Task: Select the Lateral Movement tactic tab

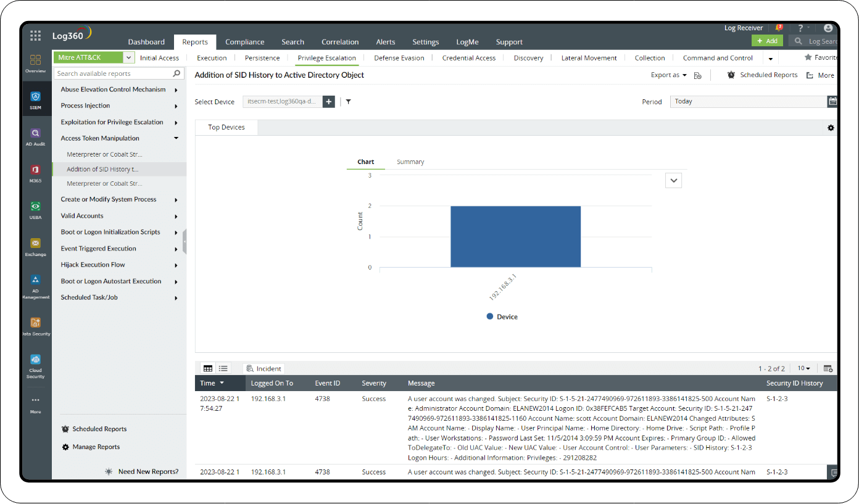Action: coord(589,58)
